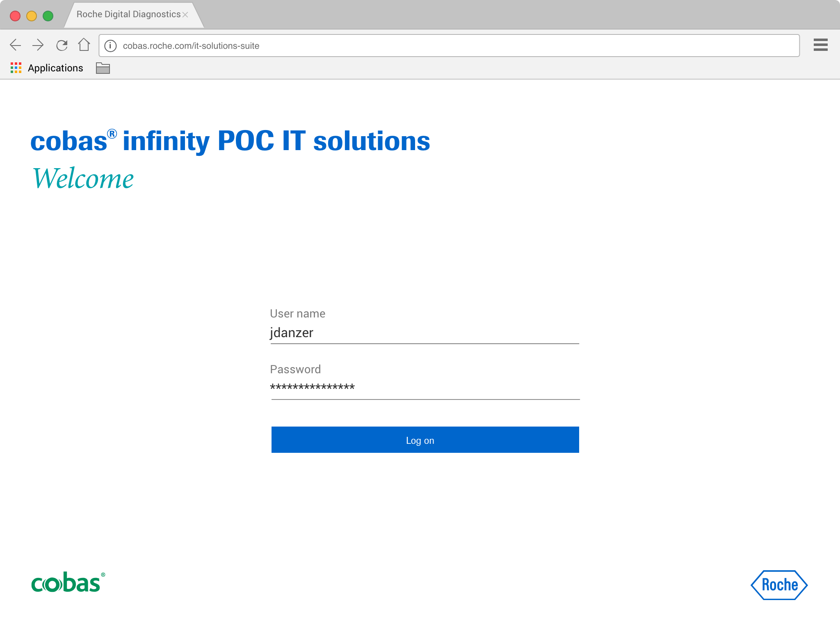Reload the page with refresh icon
Image resolution: width=840 pixels, height=630 pixels.
tap(62, 45)
